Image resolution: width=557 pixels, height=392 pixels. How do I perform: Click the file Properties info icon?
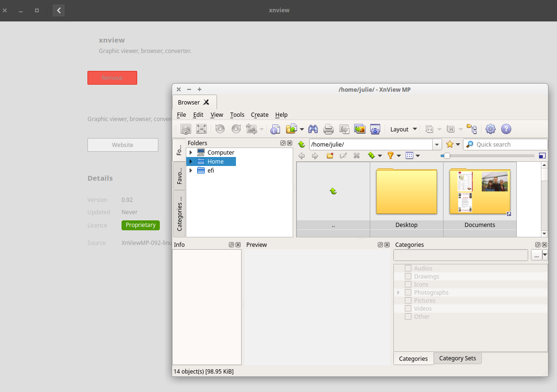coord(275,129)
